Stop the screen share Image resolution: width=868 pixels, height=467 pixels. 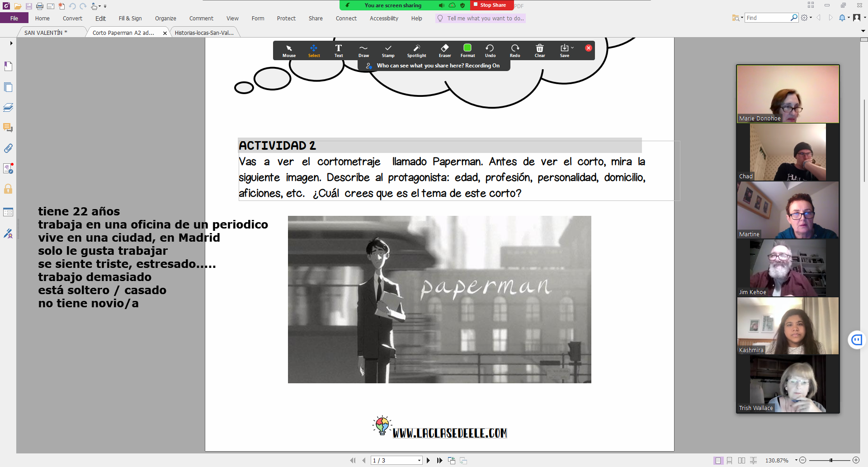492,5
